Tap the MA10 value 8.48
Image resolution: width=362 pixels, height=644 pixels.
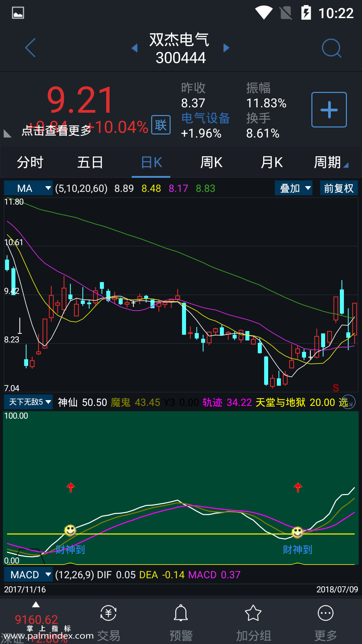tap(151, 188)
